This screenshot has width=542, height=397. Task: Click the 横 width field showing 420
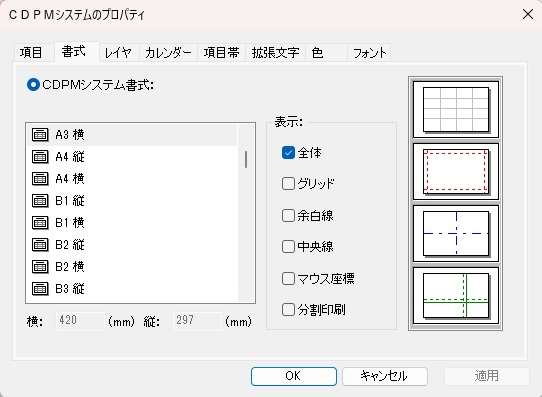80,320
